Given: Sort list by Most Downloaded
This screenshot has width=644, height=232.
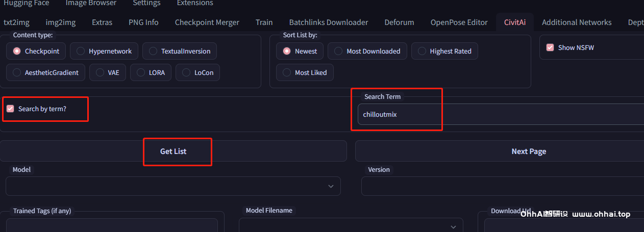Looking at the screenshot, I should [x=367, y=51].
